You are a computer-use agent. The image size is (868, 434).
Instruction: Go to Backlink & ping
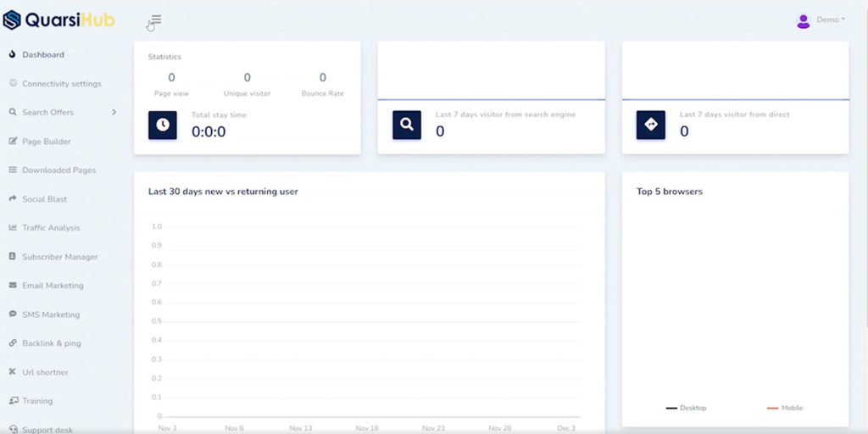52,343
